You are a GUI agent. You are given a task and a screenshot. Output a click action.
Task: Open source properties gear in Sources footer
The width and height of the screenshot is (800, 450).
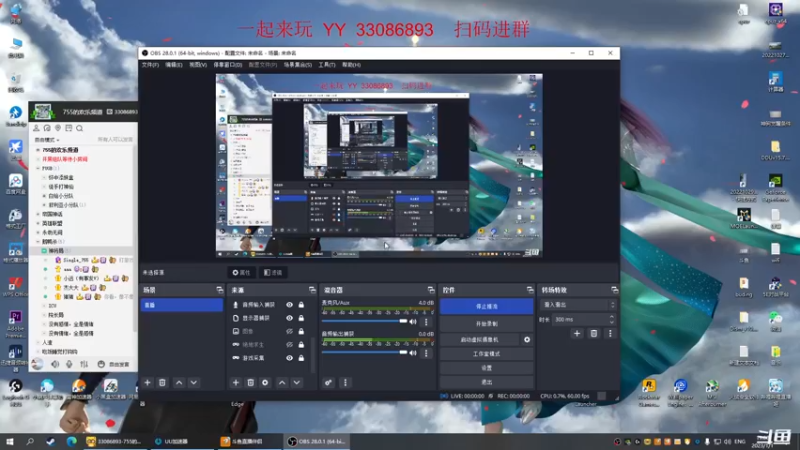pyautogui.click(x=265, y=383)
